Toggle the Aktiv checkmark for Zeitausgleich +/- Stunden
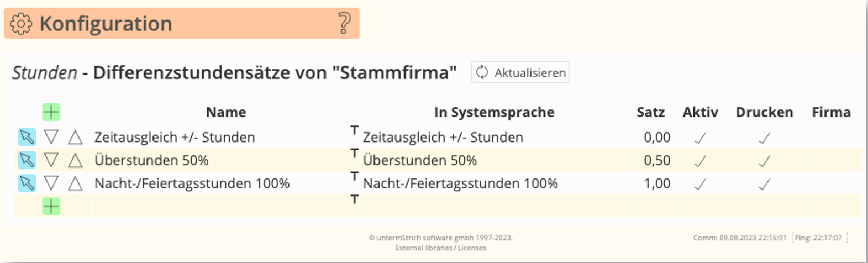 pos(700,138)
